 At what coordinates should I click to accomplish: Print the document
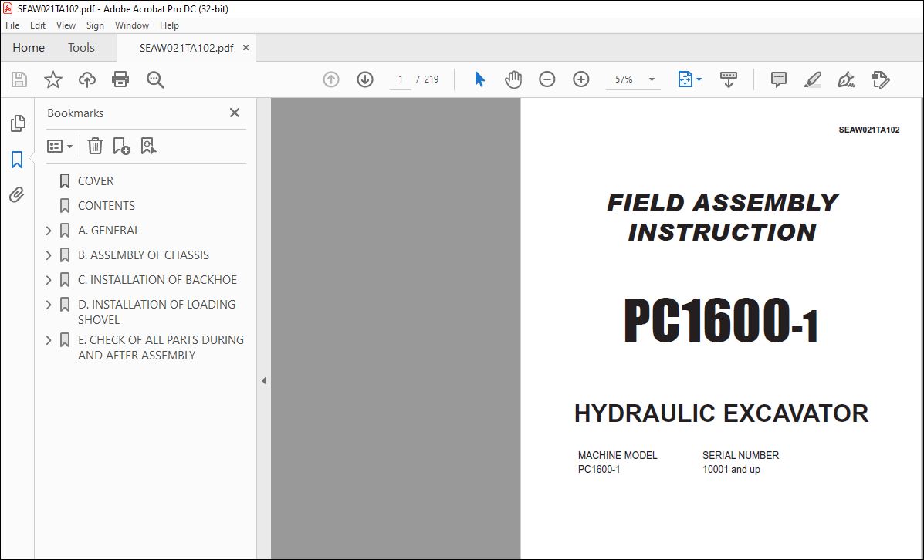pos(120,79)
